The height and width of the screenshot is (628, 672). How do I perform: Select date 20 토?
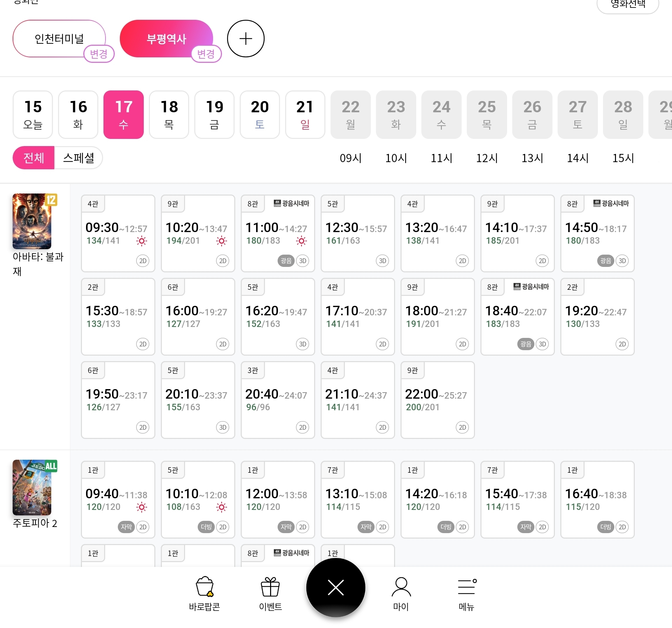[x=260, y=115]
